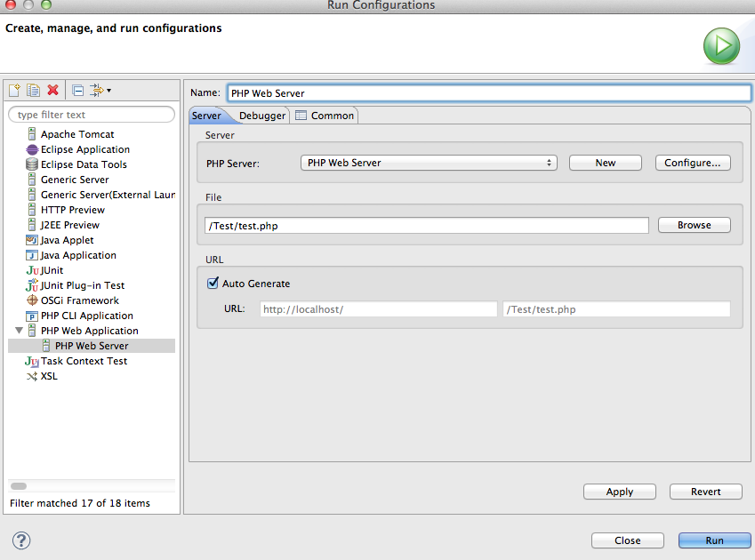Click the Revert button
Image resolution: width=755 pixels, height=560 pixels.
706,492
